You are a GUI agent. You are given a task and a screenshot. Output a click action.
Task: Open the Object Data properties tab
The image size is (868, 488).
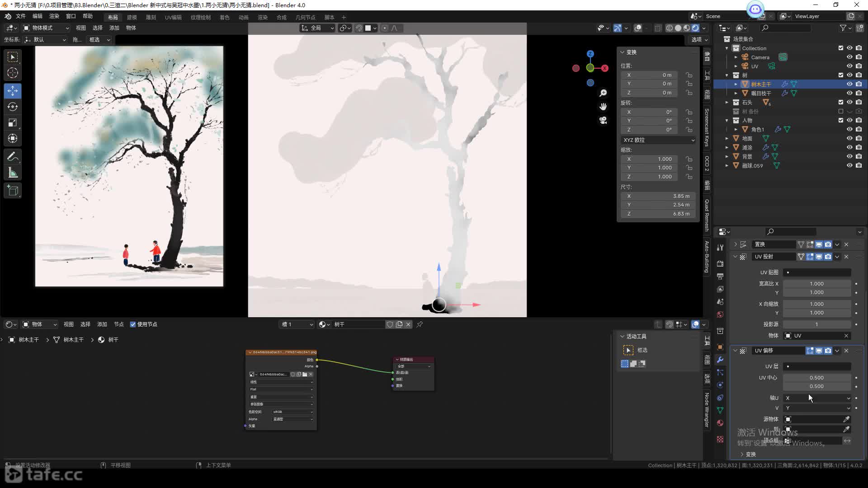[720, 410]
